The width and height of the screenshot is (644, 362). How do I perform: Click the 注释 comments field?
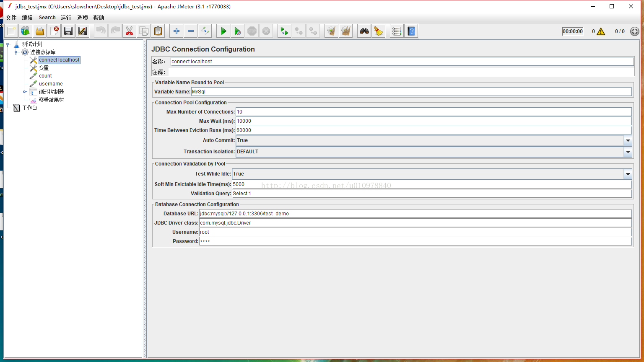coord(401,72)
